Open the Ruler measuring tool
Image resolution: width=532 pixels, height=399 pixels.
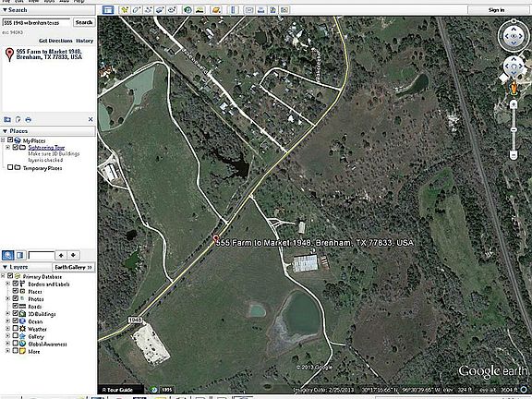click(233, 10)
